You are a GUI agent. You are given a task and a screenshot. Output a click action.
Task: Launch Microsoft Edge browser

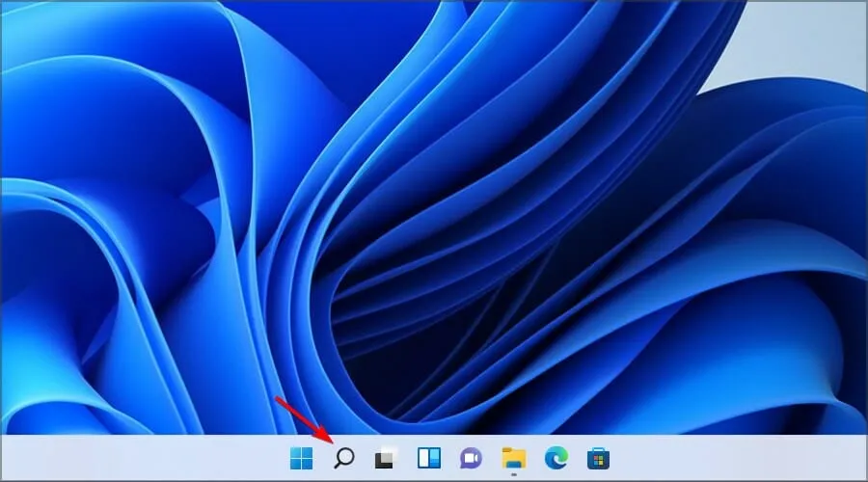[x=556, y=458]
